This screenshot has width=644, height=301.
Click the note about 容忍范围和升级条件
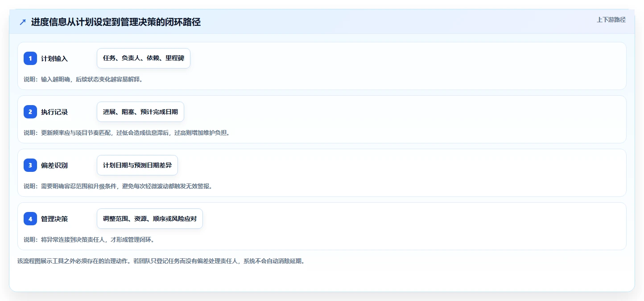click(118, 186)
